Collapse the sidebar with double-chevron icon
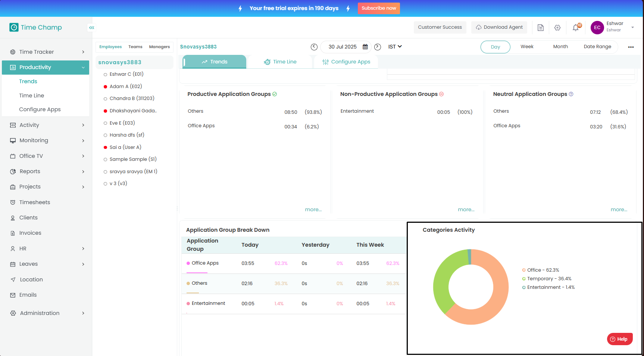The height and width of the screenshot is (356, 644). pos(91,28)
